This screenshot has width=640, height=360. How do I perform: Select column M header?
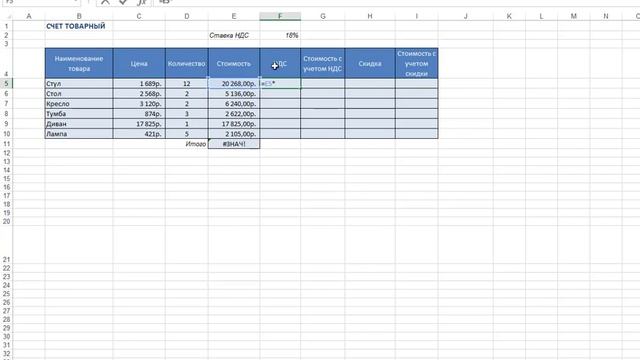[x=573, y=16]
